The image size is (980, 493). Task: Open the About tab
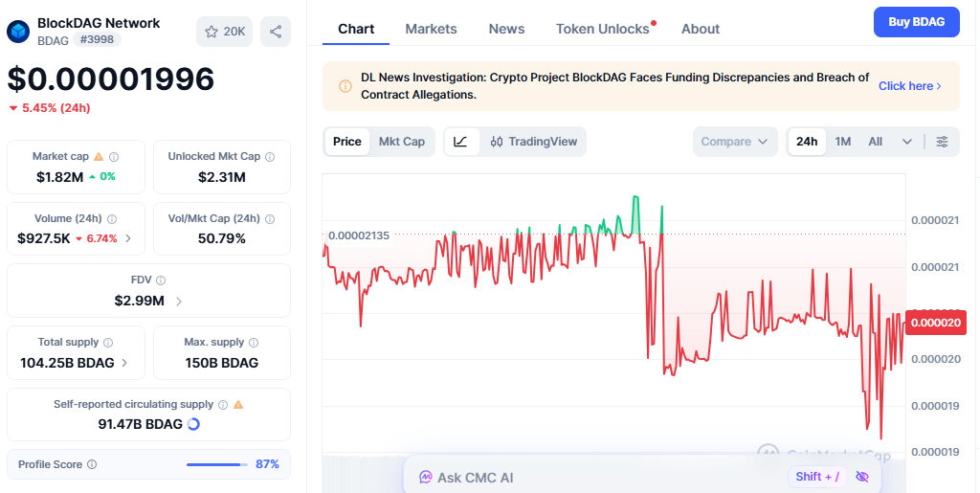click(701, 29)
